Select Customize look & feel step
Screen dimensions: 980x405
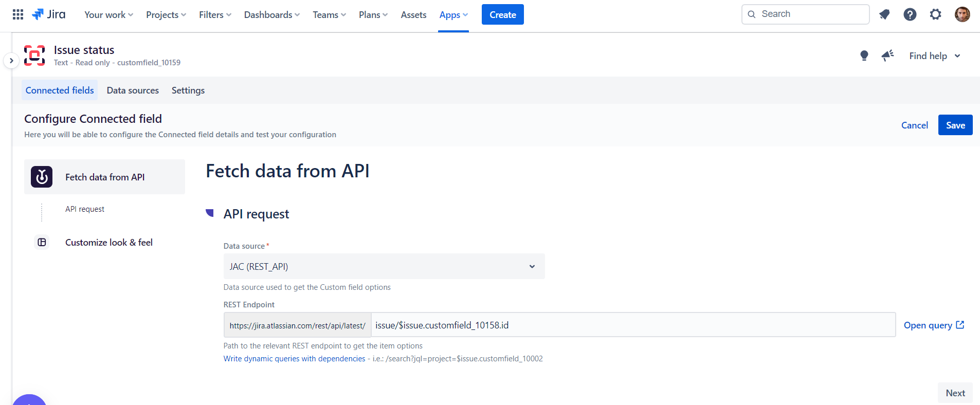point(108,243)
